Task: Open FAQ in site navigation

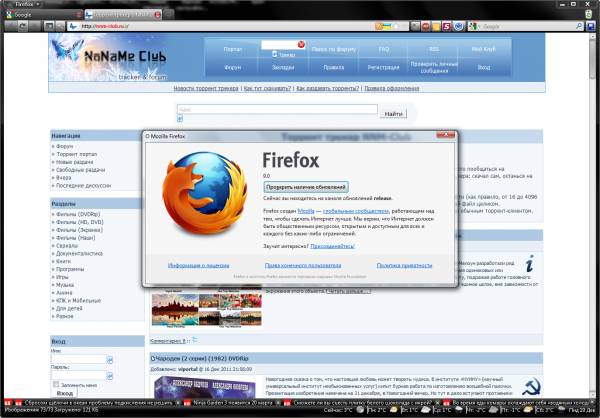Action: point(383,49)
